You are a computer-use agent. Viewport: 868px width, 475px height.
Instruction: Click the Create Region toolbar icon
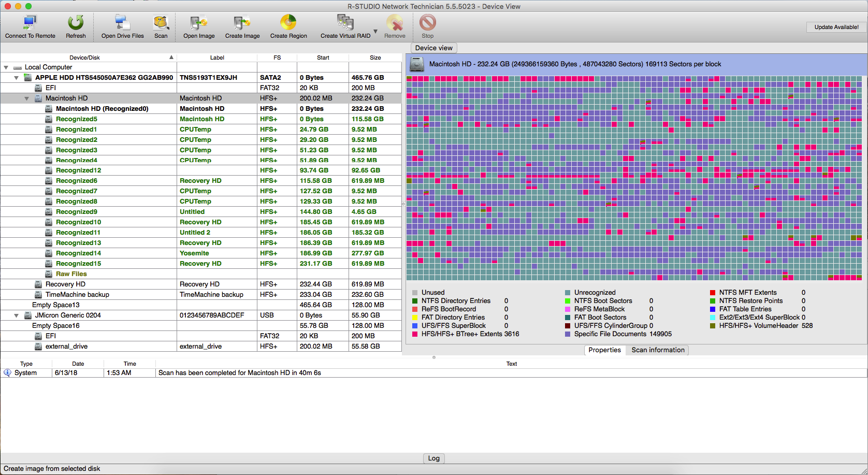click(x=288, y=23)
